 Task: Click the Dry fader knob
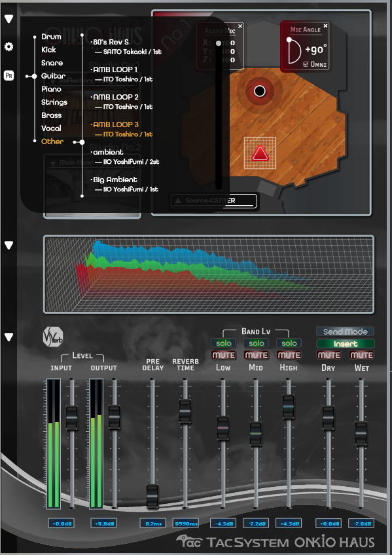pos(329,418)
